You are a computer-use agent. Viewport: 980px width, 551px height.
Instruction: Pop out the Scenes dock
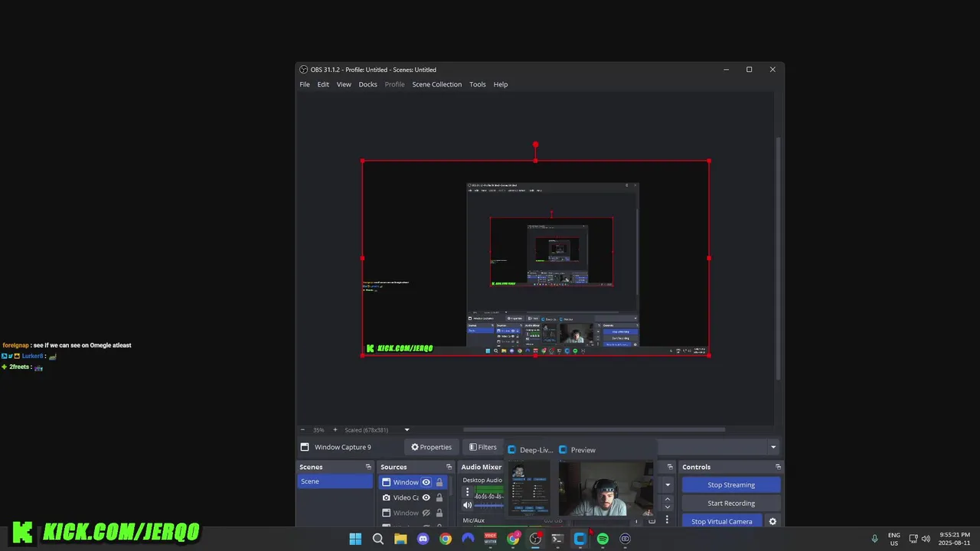point(368,467)
